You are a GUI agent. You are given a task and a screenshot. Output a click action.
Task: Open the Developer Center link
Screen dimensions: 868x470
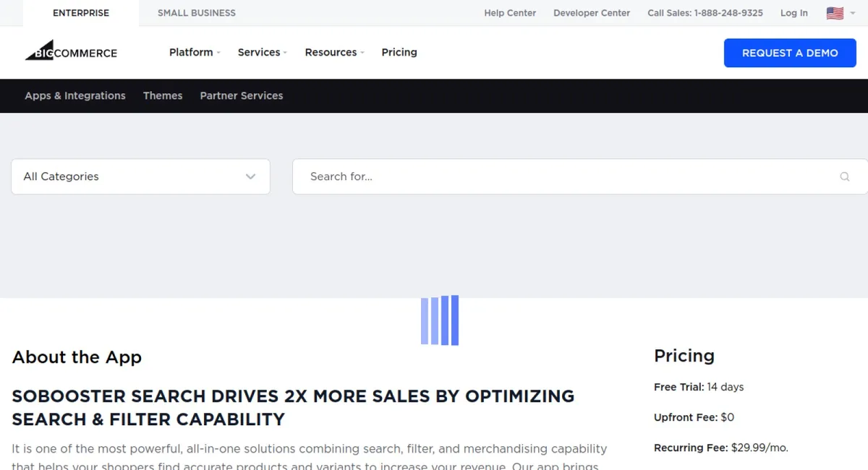pyautogui.click(x=592, y=13)
